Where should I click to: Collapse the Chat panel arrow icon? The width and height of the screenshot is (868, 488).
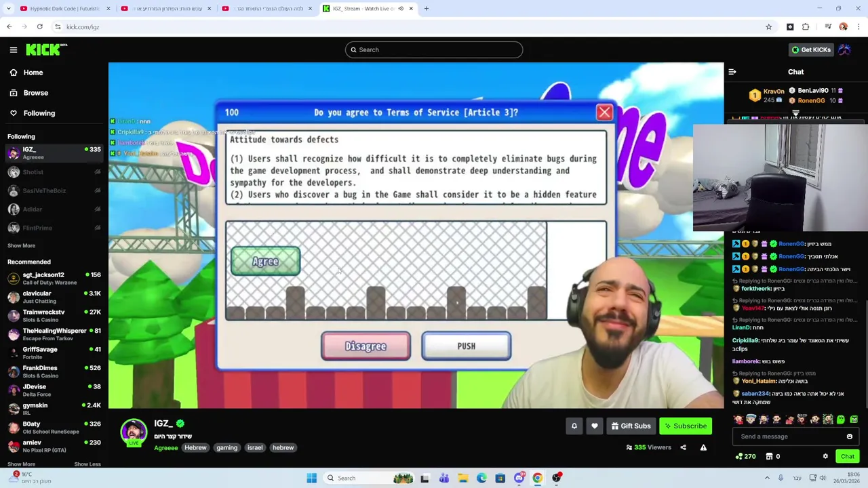[732, 72]
